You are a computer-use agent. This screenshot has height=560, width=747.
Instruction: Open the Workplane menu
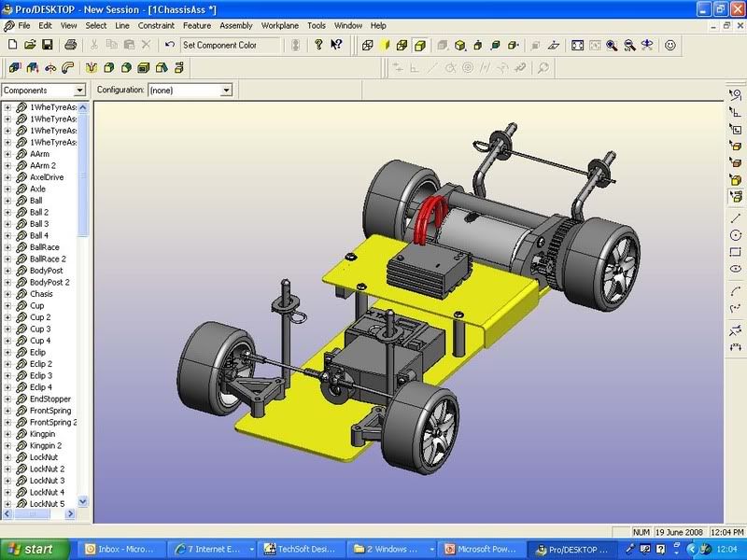click(279, 26)
